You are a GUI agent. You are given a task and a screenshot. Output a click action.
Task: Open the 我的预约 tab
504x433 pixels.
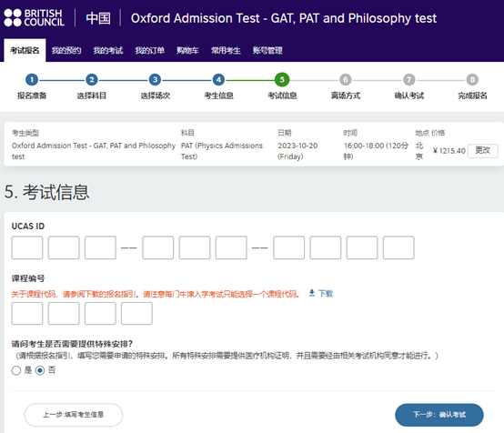coord(66,50)
